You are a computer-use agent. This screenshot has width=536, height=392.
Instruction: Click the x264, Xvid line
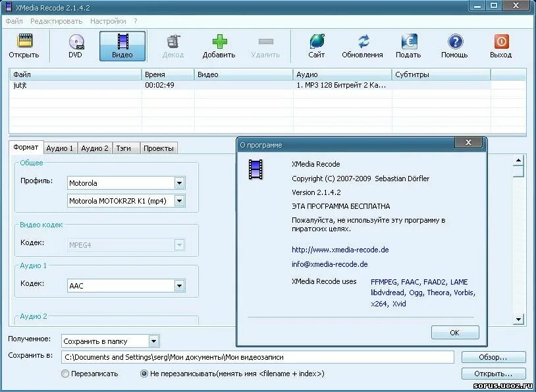[389, 304]
